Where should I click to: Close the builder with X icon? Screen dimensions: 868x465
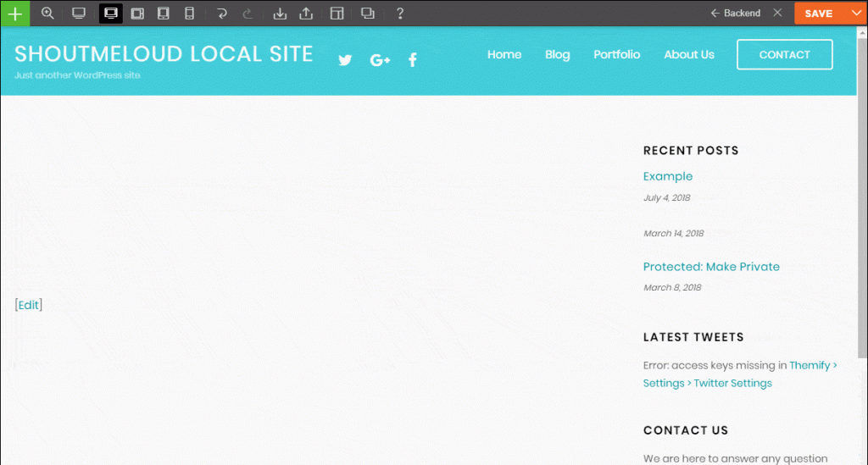pos(778,13)
